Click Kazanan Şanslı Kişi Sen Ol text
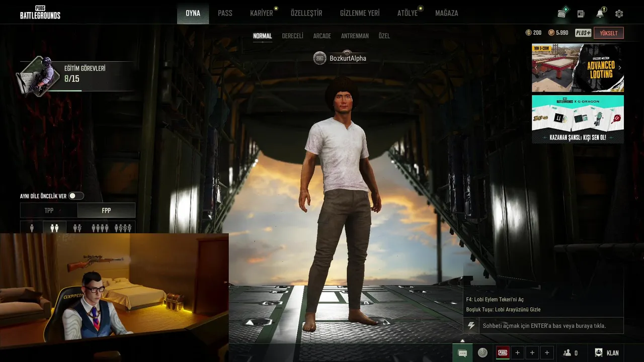Viewport: 644px width, 362px height. coord(578,137)
